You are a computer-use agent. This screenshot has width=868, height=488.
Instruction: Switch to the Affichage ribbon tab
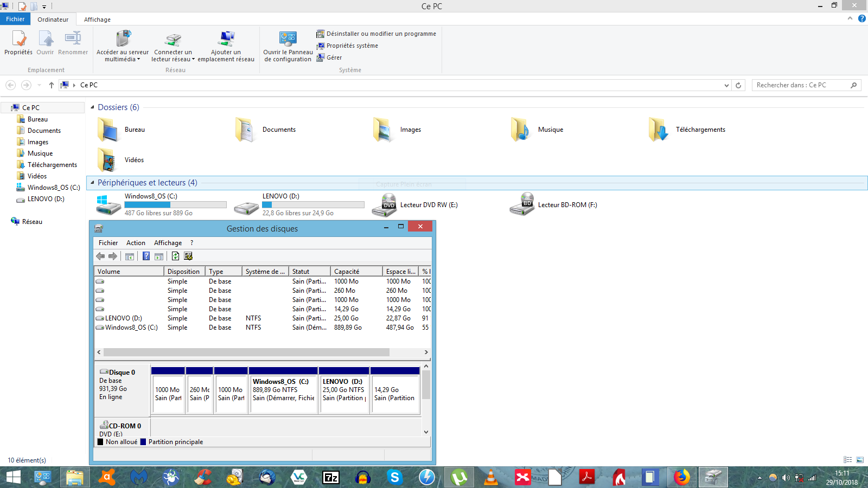[97, 20]
